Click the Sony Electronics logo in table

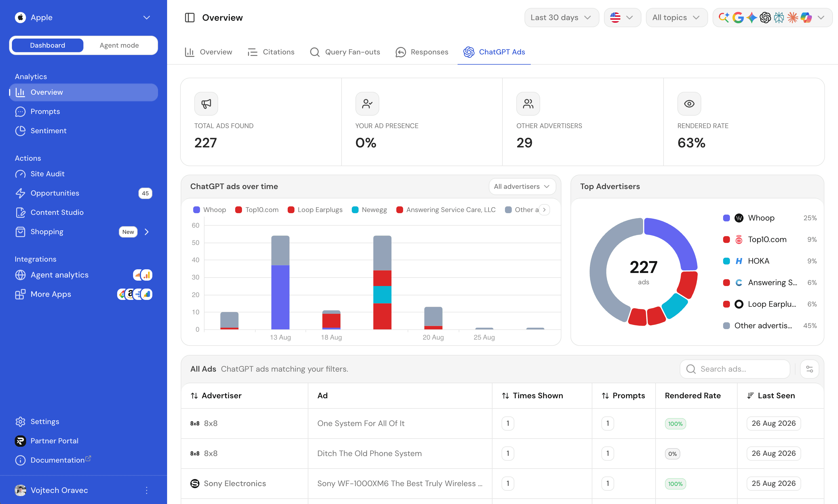tap(195, 483)
